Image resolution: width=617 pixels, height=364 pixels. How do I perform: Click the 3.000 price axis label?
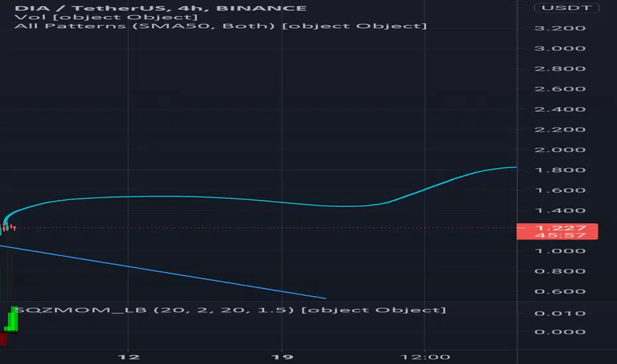coord(560,48)
